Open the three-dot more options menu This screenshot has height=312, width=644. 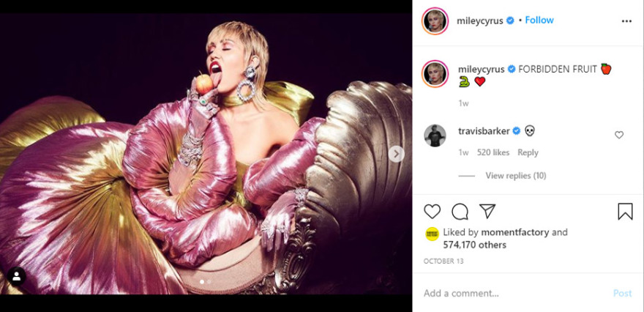(x=626, y=21)
